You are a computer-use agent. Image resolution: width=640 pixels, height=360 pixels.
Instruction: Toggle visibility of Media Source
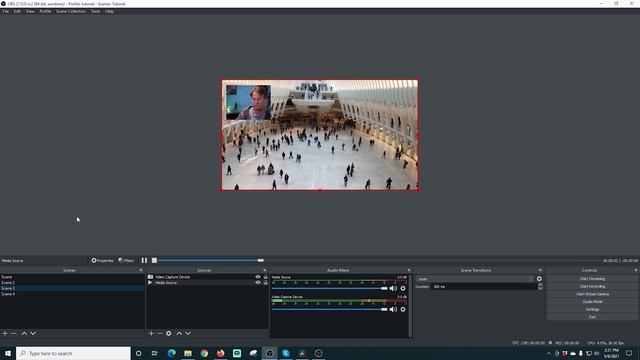258,282
